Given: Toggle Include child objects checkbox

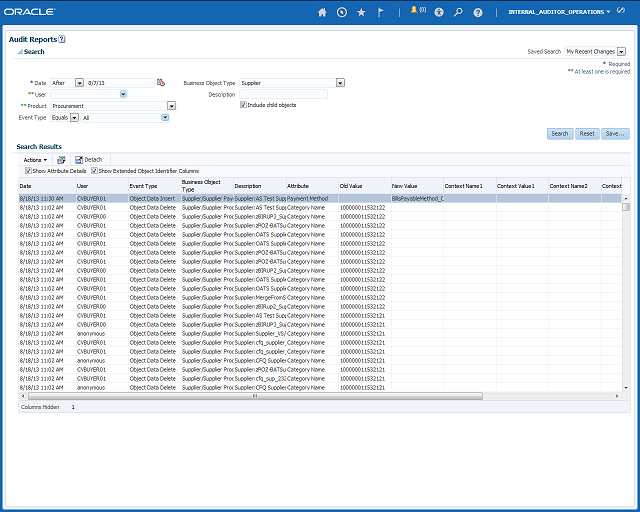Looking at the screenshot, I should tap(243, 105).
